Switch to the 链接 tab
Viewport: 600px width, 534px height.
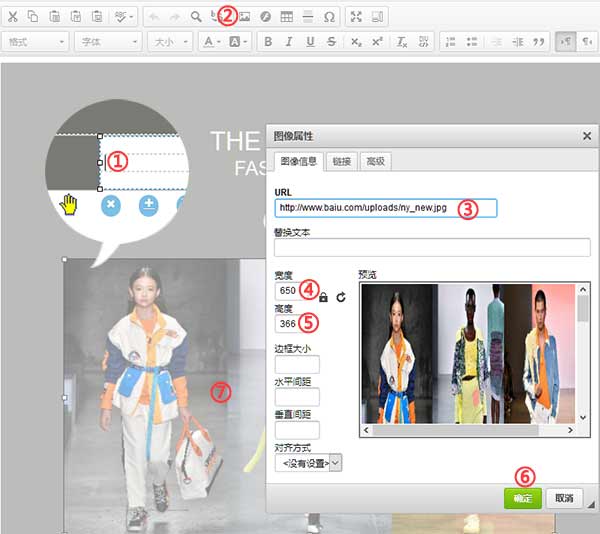point(341,161)
